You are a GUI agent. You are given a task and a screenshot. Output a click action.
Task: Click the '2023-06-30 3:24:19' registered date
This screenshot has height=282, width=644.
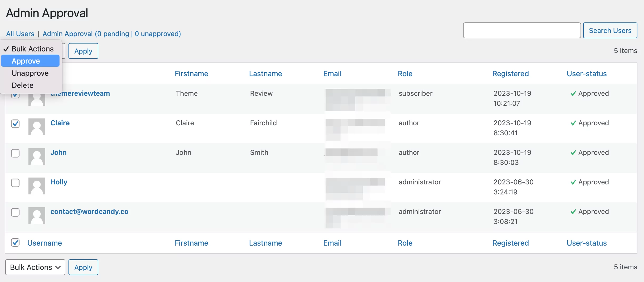513,187
